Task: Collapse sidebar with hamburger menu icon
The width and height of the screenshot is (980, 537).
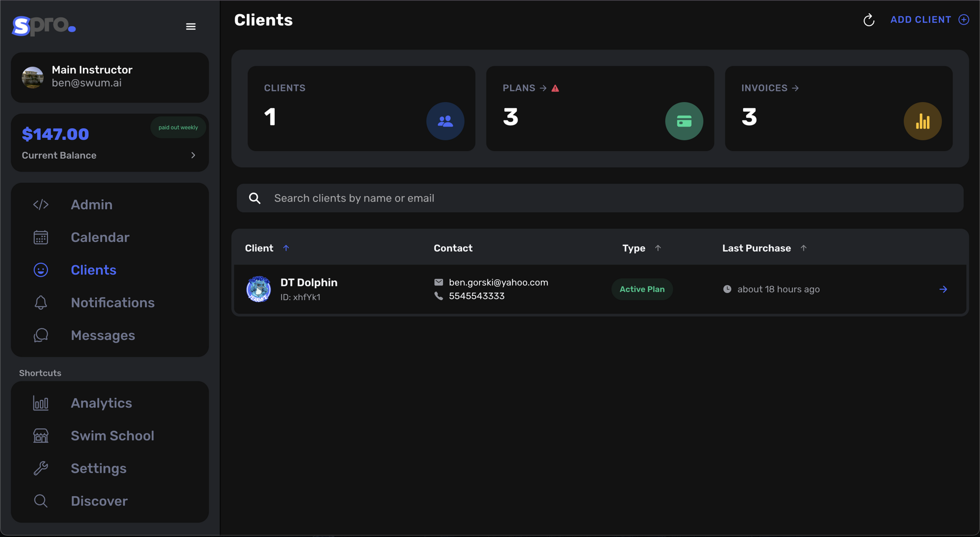Action: click(x=191, y=27)
